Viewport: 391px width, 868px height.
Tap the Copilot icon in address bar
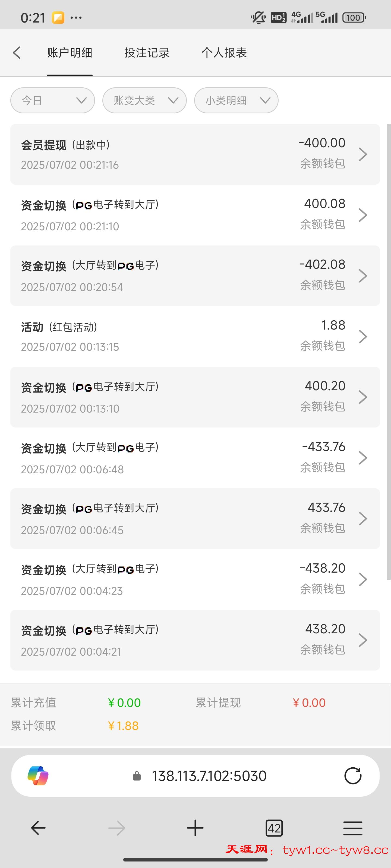coord(38,776)
